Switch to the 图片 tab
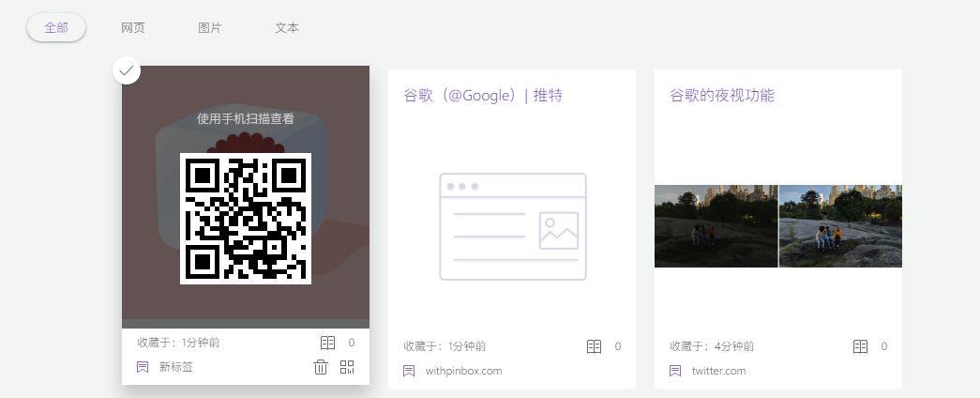980x398 pixels. [x=209, y=27]
